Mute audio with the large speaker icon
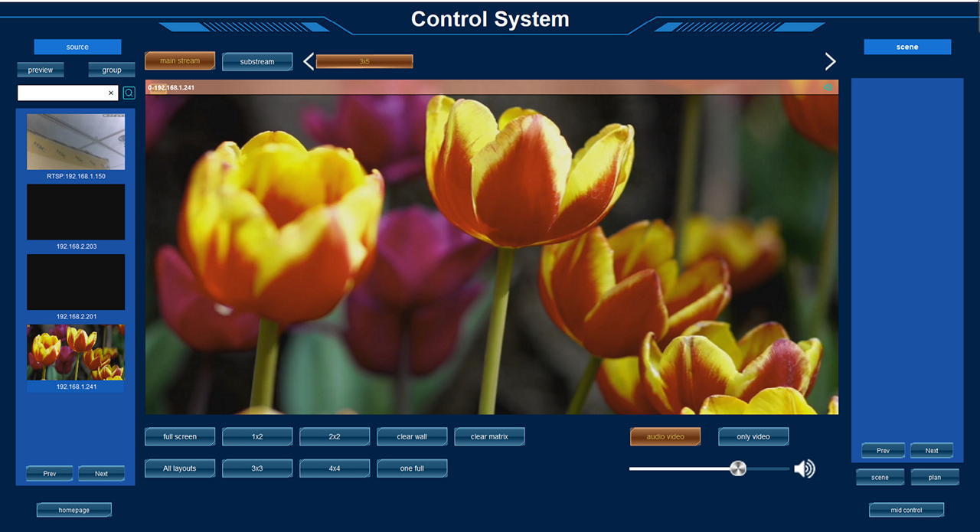The width and height of the screenshot is (980, 532). (x=804, y=468)
